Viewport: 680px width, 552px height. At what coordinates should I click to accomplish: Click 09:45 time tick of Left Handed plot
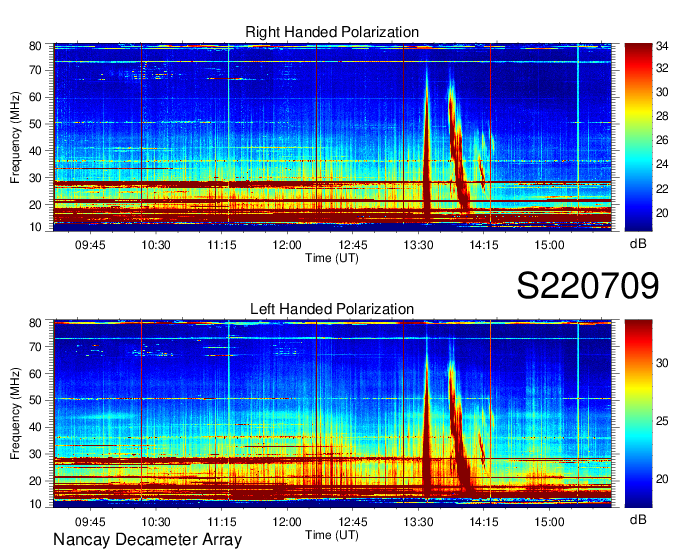pyautogui.click(x=90, y=521)
